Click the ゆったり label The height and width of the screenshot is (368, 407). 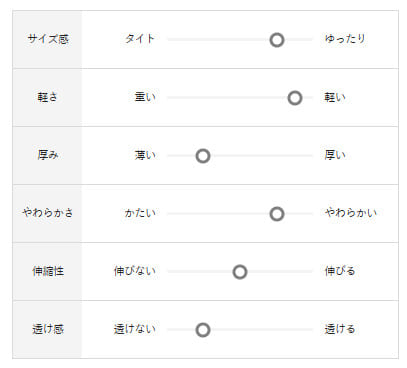click(345, 39)
